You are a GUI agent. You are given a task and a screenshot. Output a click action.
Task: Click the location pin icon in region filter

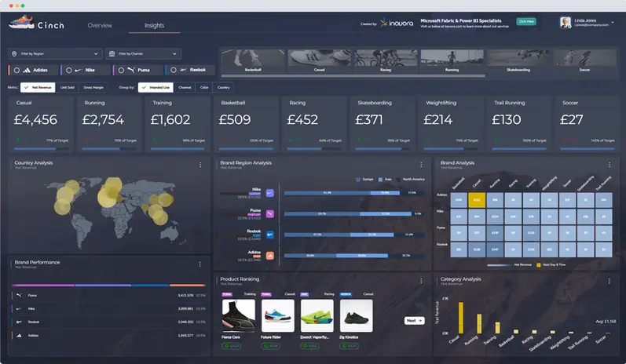[x=14, y=54]
